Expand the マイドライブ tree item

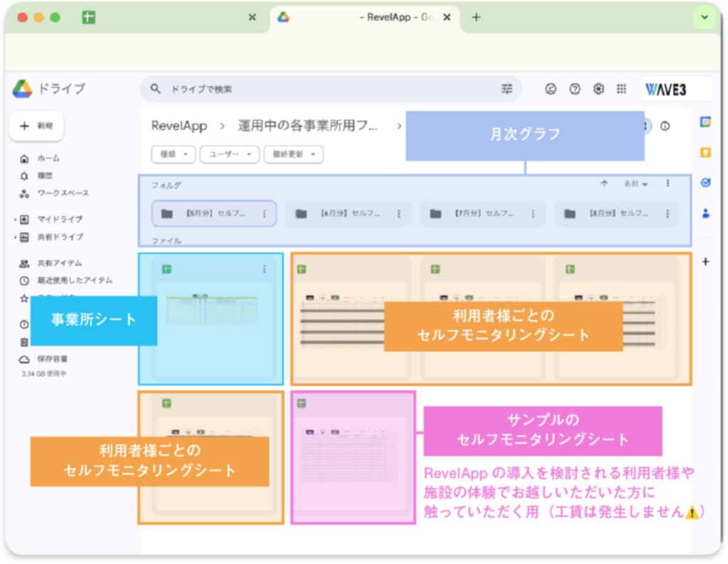(x=15, y=220)
